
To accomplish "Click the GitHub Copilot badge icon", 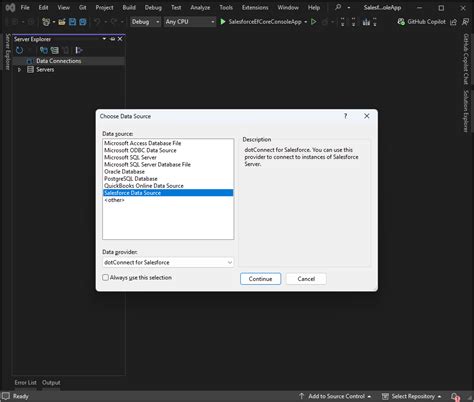I will click(x=401, y=22).
